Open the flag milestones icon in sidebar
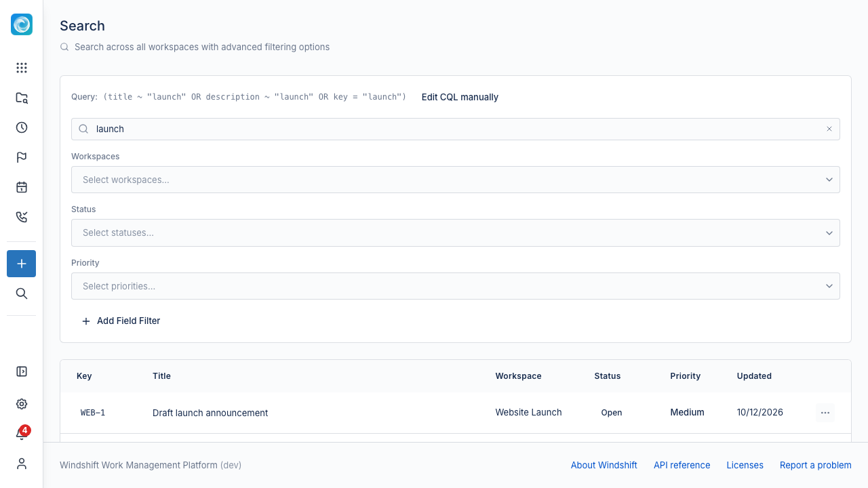Screen dimensions: 868x488 pos(22,157)
